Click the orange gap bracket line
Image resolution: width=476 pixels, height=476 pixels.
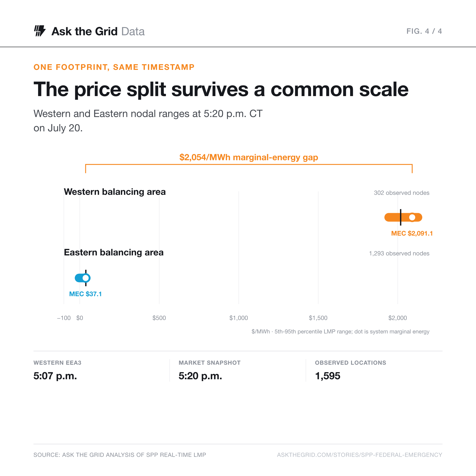point(249,165)
